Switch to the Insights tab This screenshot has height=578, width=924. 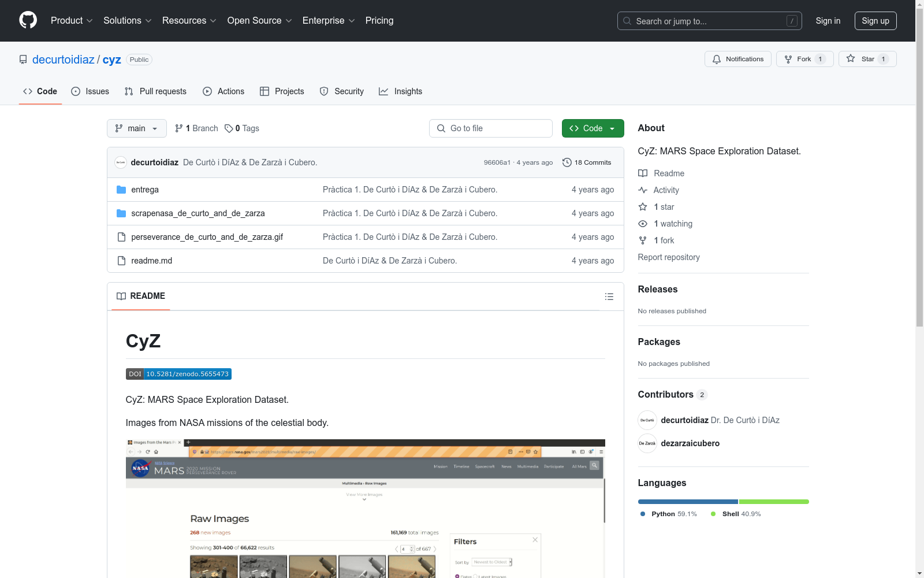click(401, 91)
